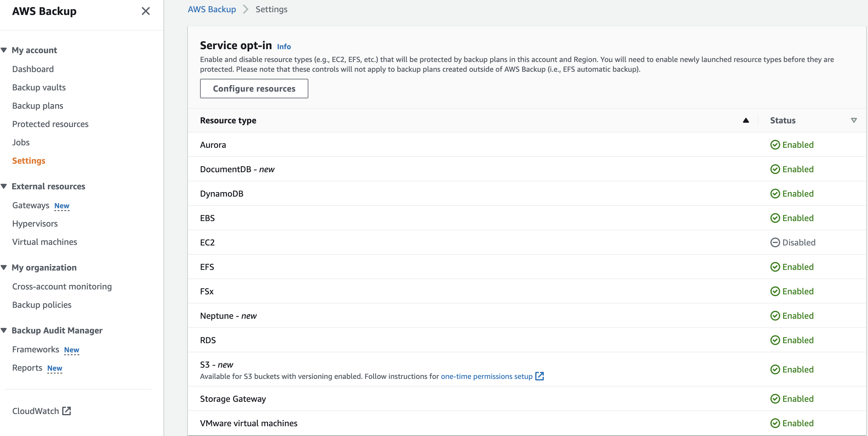
Task: Click the CloudWatch external link icon
Action: click(x=67, y=411)
